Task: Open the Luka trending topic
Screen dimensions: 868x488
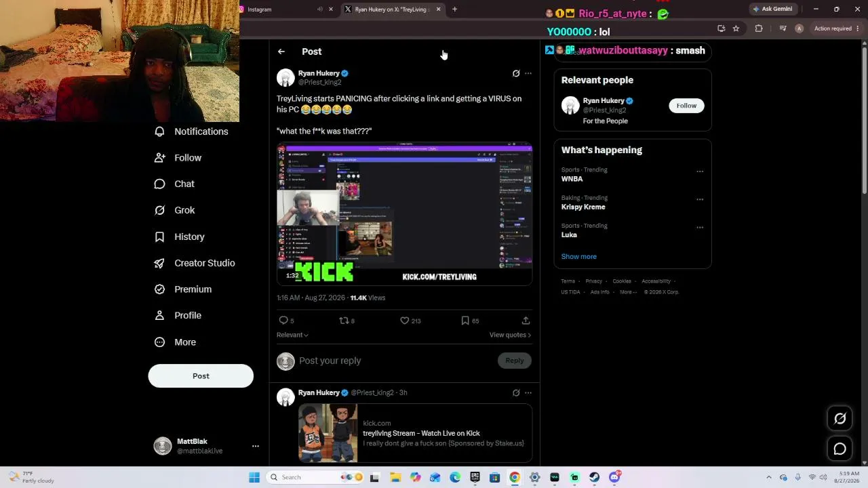Action: click(x=569, y=235)
